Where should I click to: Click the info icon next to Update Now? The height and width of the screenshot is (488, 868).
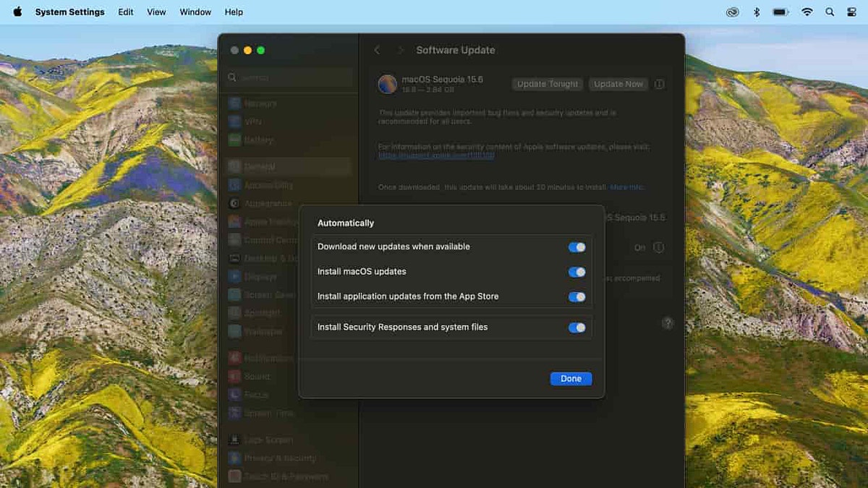tap(659, 84)
